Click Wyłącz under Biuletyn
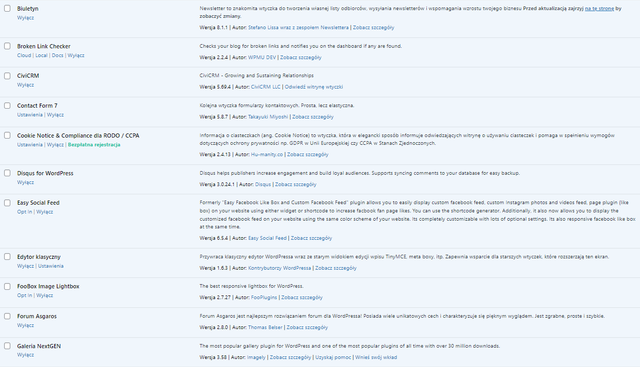Image resolution: width=640 pixels, height=367 pixels. pos(25,18)
